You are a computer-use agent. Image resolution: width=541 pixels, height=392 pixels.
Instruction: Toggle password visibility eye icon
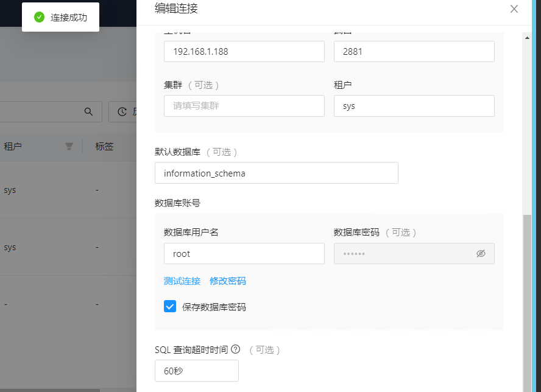(x=481, y=253)
